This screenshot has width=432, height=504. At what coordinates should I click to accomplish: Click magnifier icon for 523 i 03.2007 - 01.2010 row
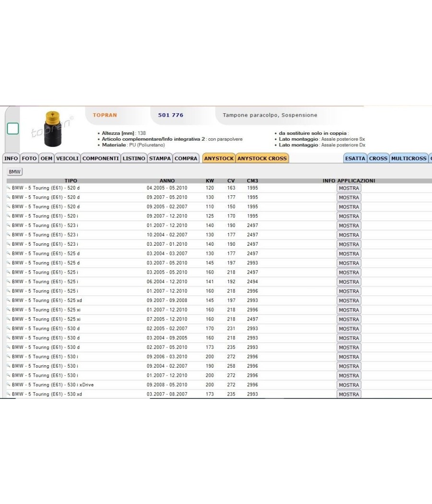coord(8,244)
